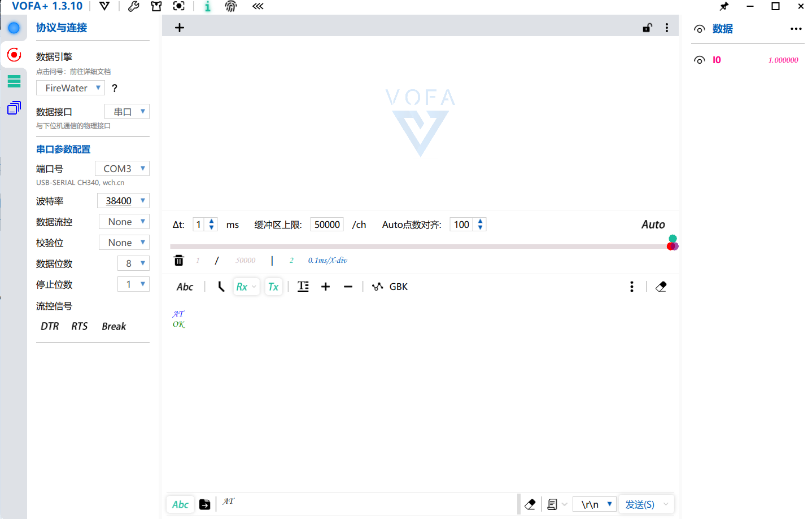Open data panel three-dots menu
The image size is (812, 519).
click(x=796, y=29)
